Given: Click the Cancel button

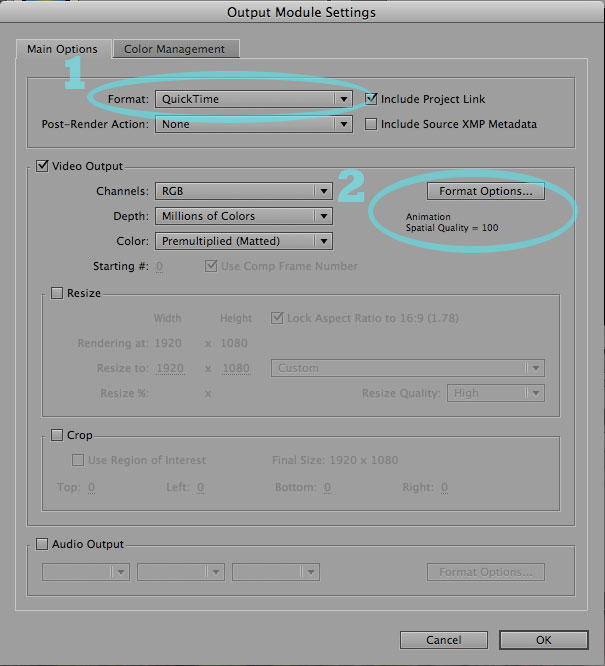Looking at the screenshot, I should click(444, 640).
